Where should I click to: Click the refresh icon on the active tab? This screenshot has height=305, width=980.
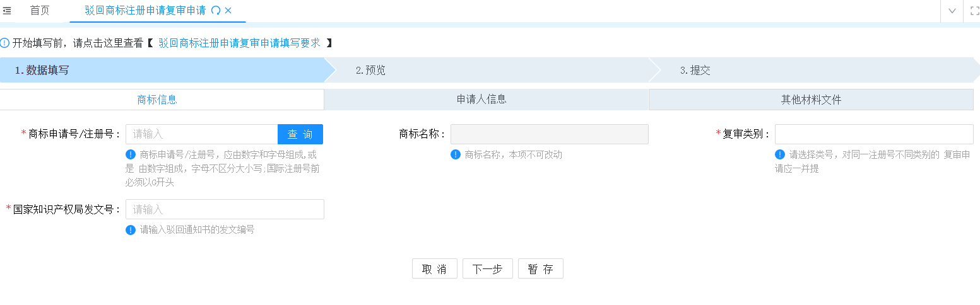[216, 11]
